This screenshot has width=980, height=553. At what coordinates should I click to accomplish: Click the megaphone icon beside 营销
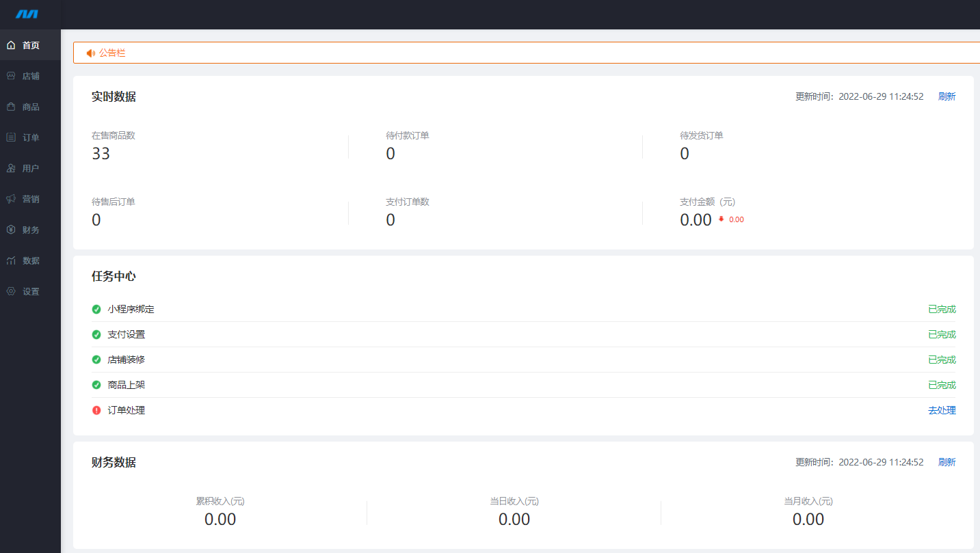click(x=11, y=199)
